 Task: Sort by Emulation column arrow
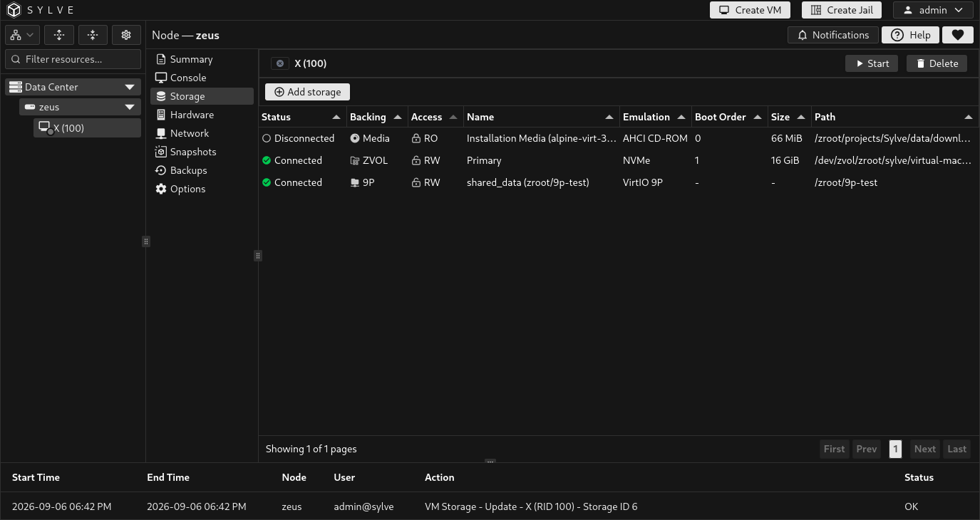(681, 117)
